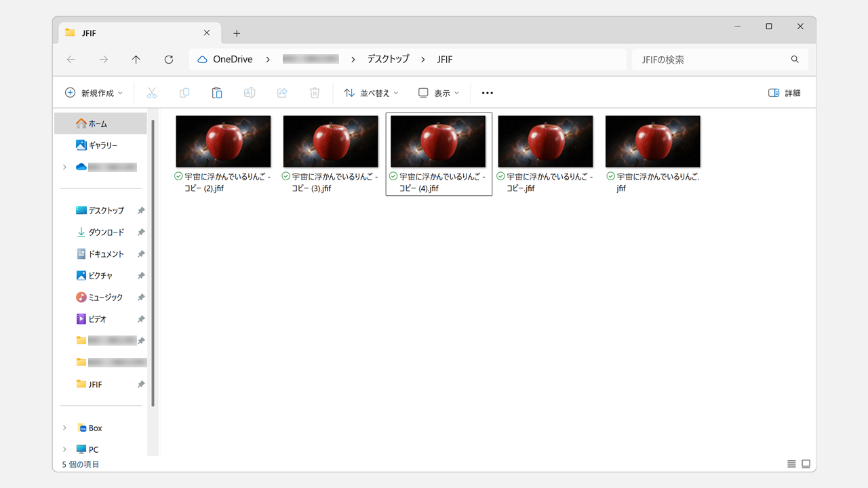The width and height of the screenshot is (868, 488).
Task: Click inside the JFIFの検索 search field
Action: coord(712,59)
